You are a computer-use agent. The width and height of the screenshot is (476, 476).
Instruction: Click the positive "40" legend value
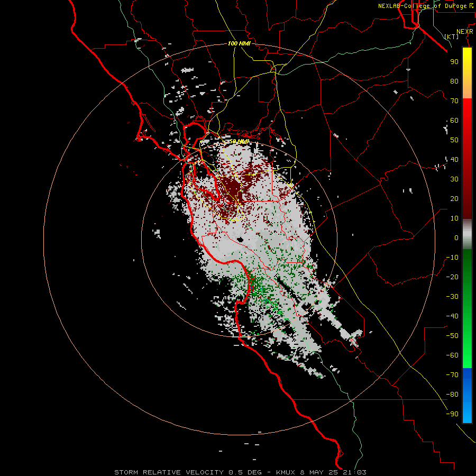pyautogui.click(x=454, y=159)
